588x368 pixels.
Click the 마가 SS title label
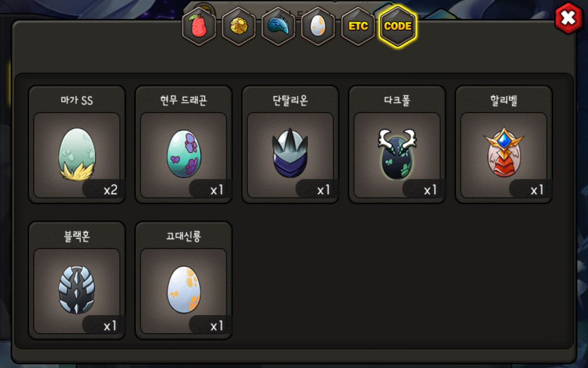[x=77, y=100]
